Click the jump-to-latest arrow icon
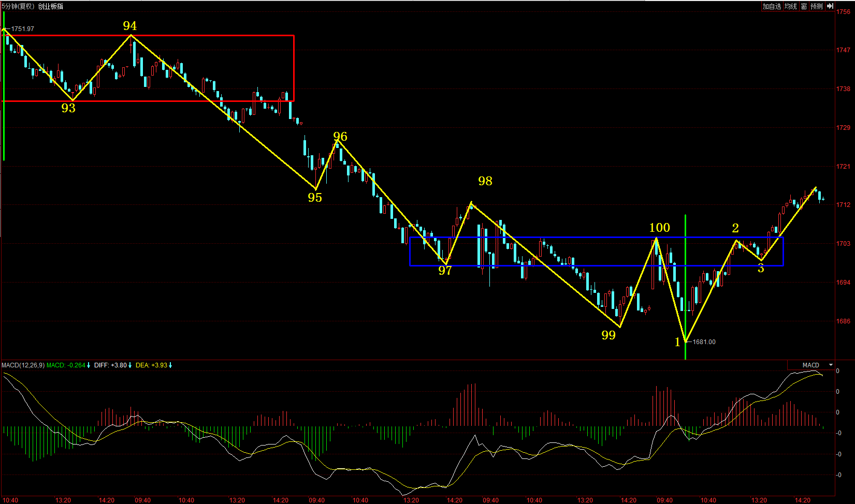Screen dimensions: 855x504 (x=830, y=6)
